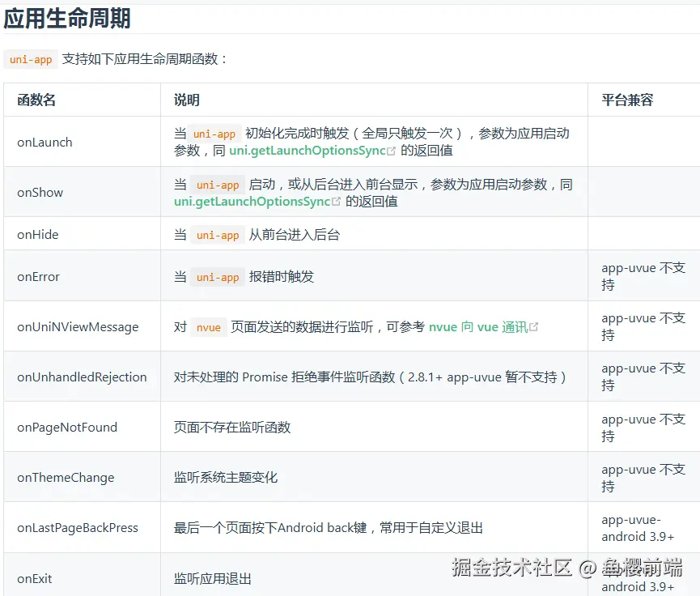Click the uni-app code tag in intro sentence
Viewport: 700px width, 596px height.
click(31, 59)
